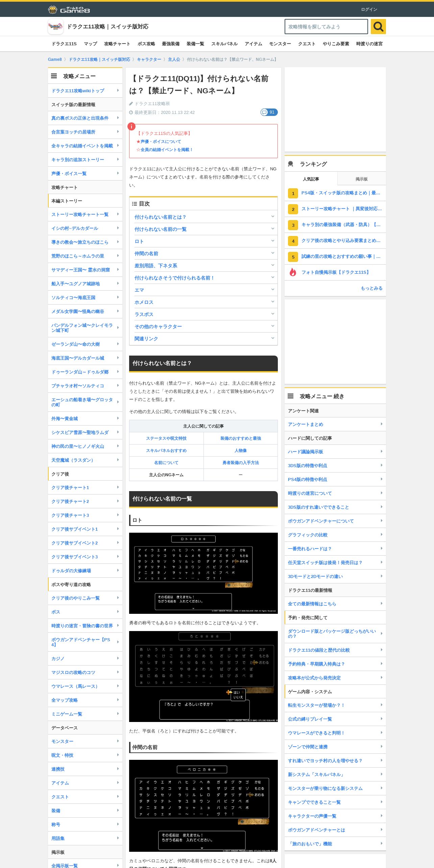Click the ログイン link
The image size is (434, 868).
(x=369, y=9)
